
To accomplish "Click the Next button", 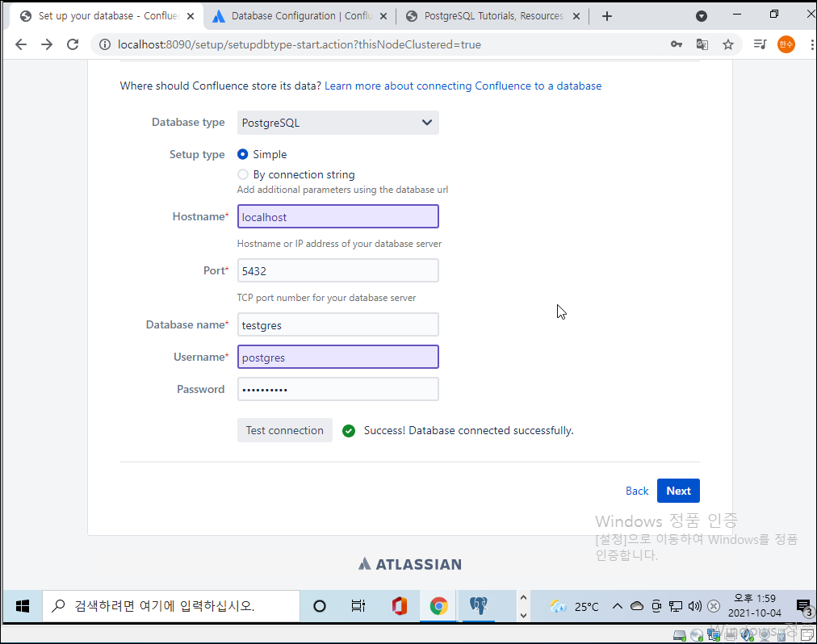I will click(678, 491).
